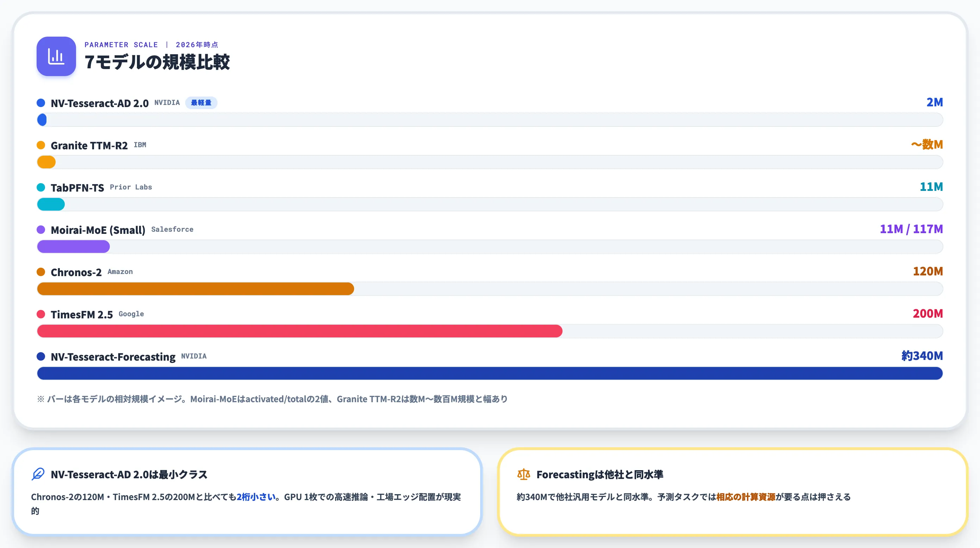This screenshot has height=548, width=980.
Task: Click the 200M value label
Action: coord(928,313)
